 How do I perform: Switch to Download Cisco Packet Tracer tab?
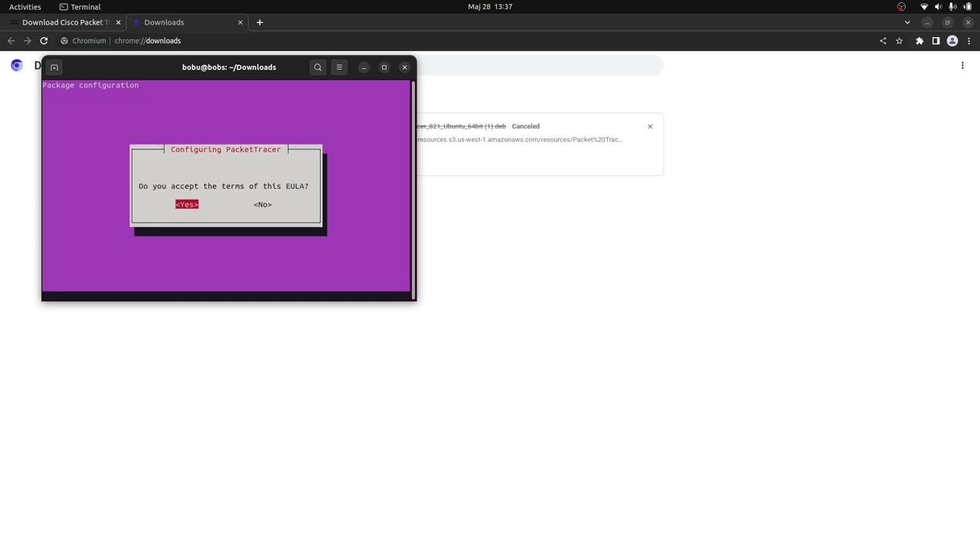(x=64, y=22)
